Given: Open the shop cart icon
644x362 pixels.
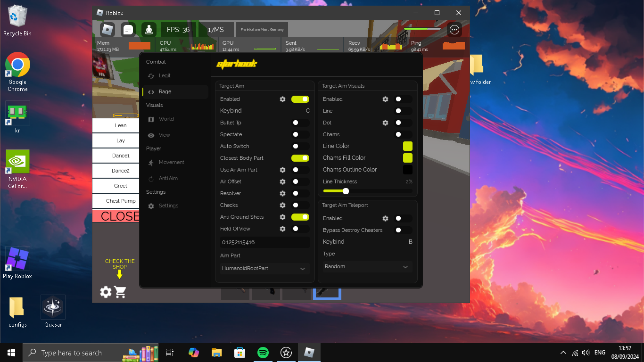Looking at the screenshot, I should click(x=120, y=292).
